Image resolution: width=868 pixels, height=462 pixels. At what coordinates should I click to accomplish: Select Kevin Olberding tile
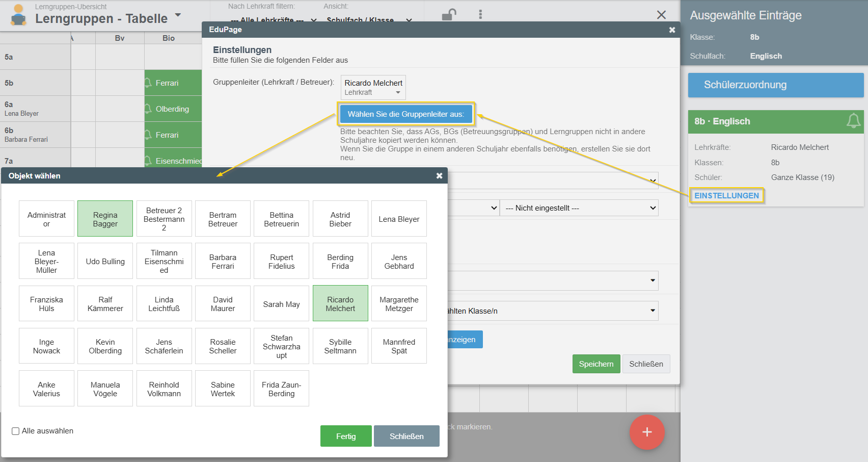(x=105, y=346)
